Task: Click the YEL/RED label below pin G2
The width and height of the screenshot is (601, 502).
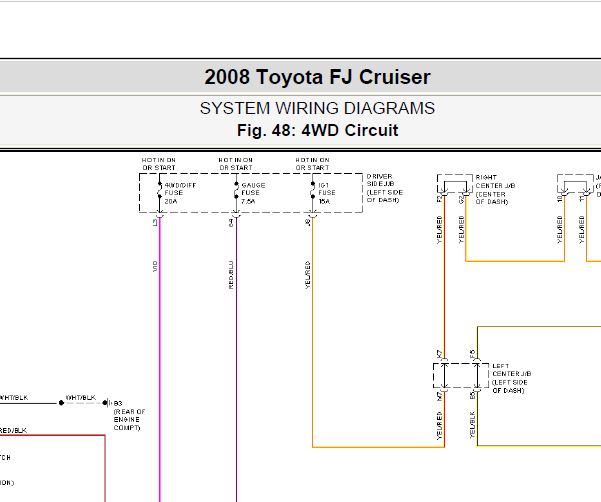Action: [461, 230]
